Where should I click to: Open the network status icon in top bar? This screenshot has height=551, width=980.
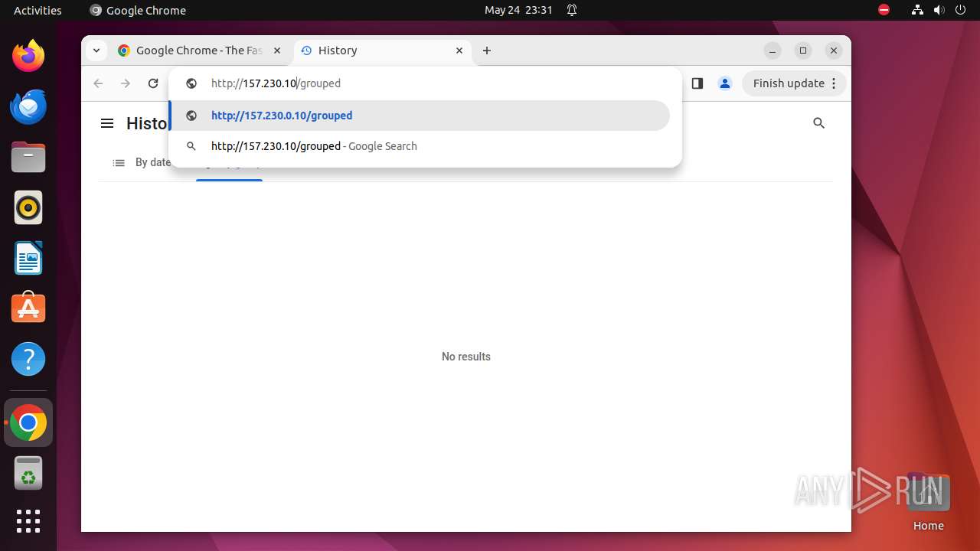click(x=917, y=10)
